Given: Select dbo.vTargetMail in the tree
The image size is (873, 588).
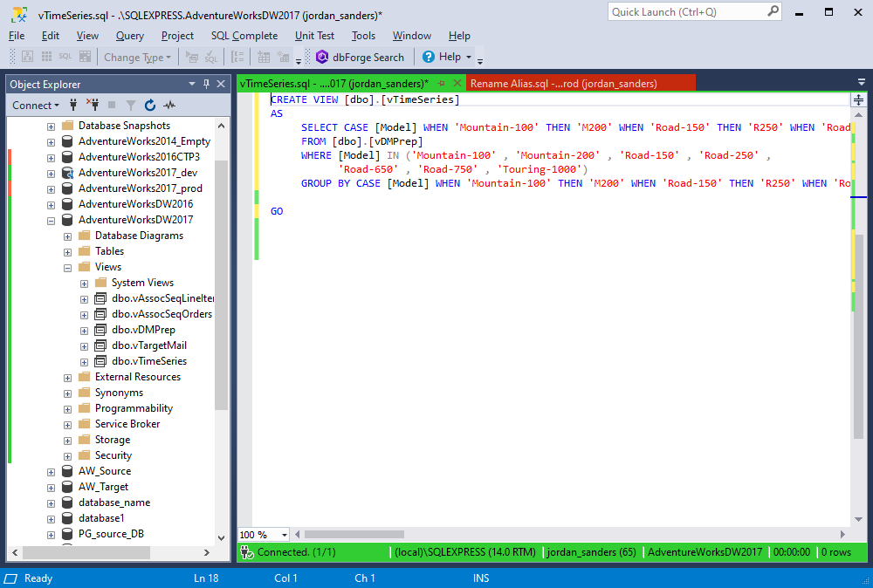Looking at the screenshot, I should [149, 345].
